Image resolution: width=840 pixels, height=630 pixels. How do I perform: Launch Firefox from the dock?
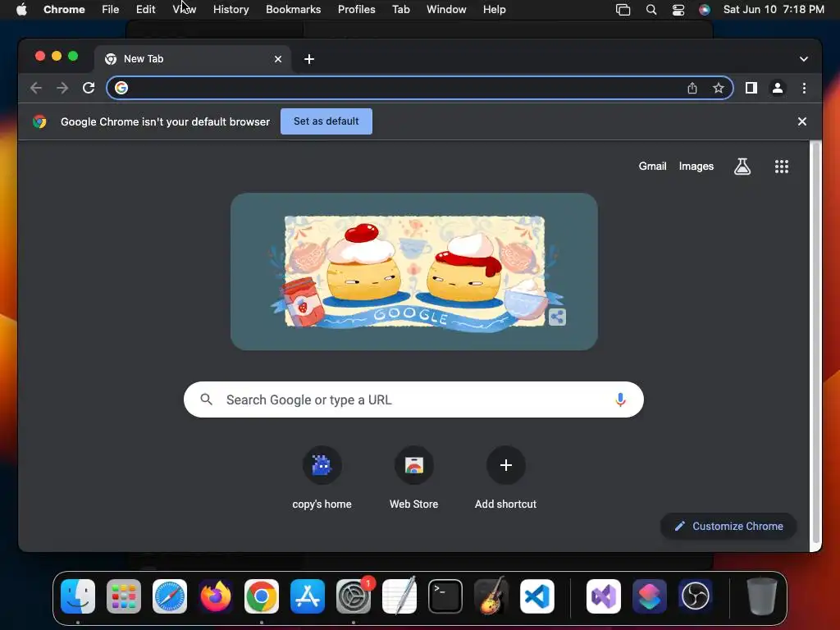click(216, 596)
